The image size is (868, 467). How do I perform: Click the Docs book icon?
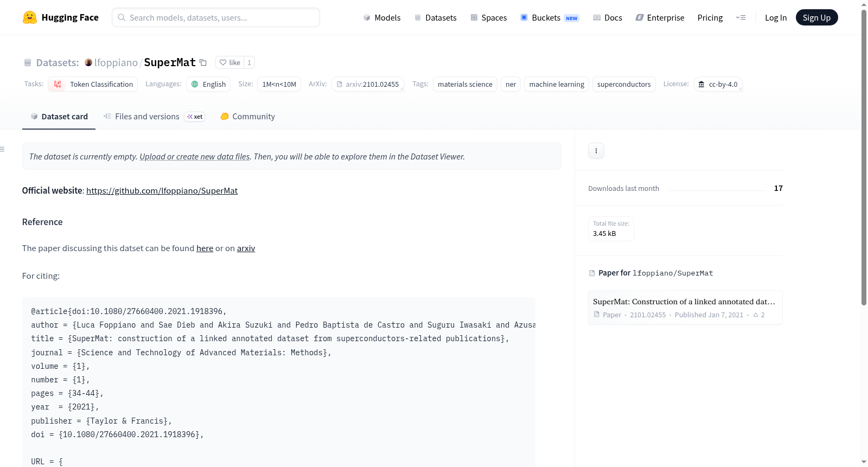tap(597, 17)
